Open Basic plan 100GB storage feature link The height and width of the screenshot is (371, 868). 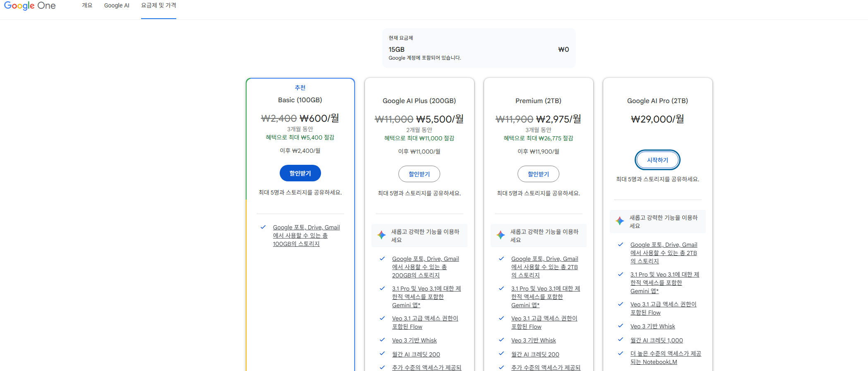tap(306, 236)
